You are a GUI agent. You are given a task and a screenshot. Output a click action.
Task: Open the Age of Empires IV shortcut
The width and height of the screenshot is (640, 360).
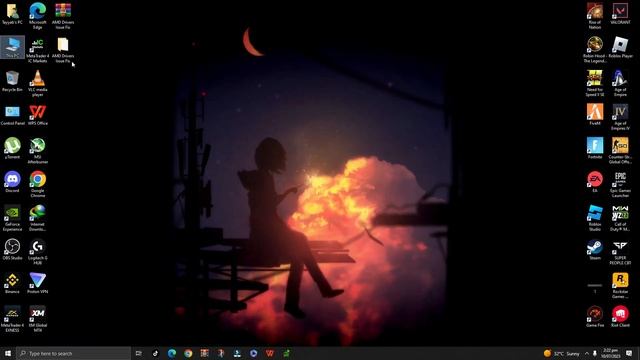pos(620,118)
